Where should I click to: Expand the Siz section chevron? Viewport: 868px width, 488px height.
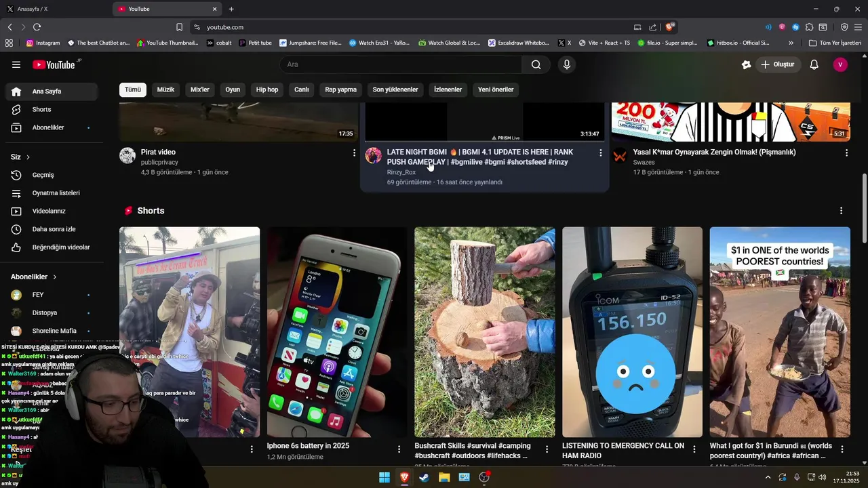tap(28, 157)
